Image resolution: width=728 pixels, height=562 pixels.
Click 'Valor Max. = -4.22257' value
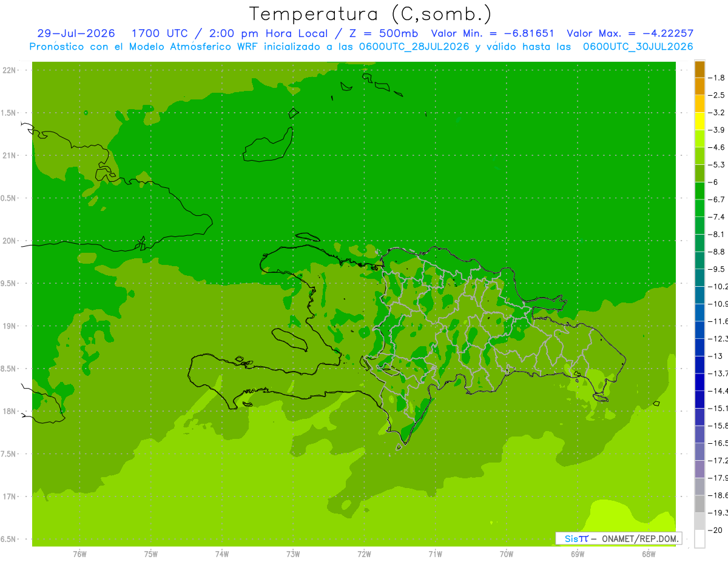click(x=630, y=33)
